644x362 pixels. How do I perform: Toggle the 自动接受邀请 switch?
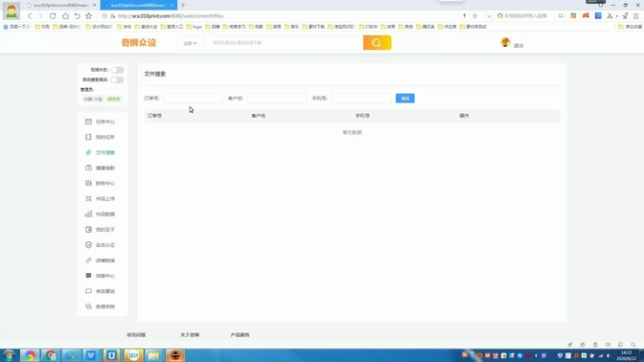click(117, 79)
